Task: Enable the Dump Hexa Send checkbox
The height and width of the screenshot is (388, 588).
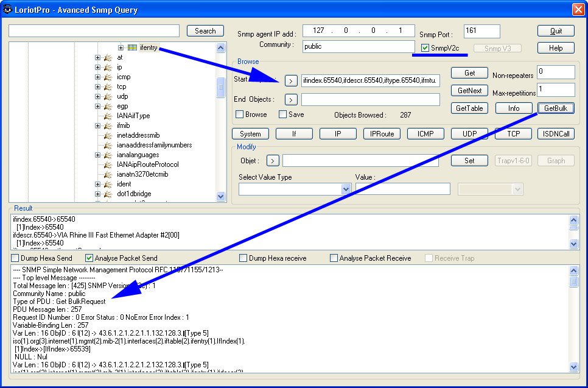Action: coord(13,258)
